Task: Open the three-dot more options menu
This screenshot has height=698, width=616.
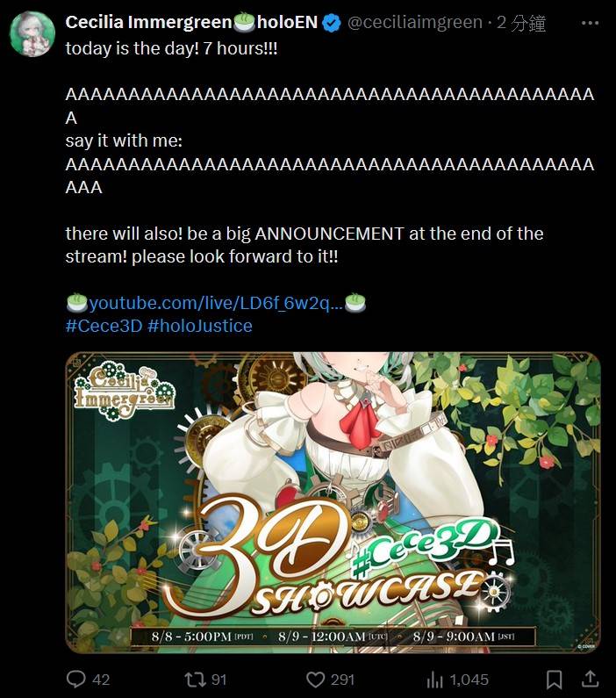Action: pos(590,23)
